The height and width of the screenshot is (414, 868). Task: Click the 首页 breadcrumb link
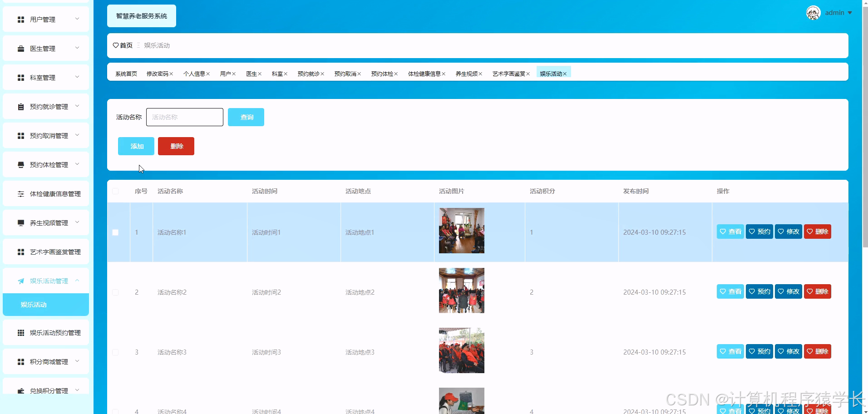[126, 45]
